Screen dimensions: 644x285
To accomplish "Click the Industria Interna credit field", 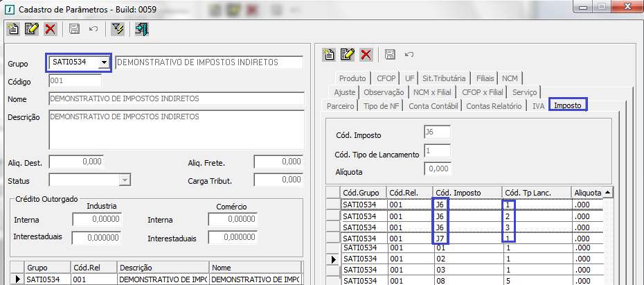I will coord(98,219).
